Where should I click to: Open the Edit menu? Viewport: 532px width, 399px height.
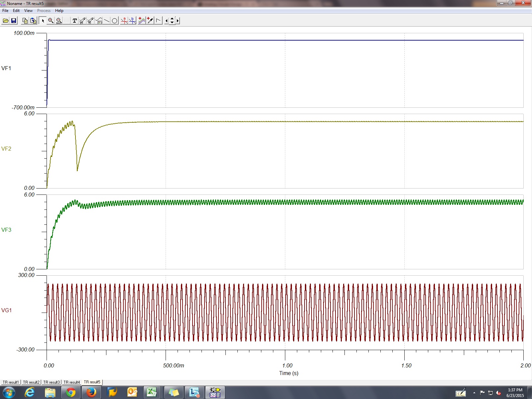(x=16, y=11)
